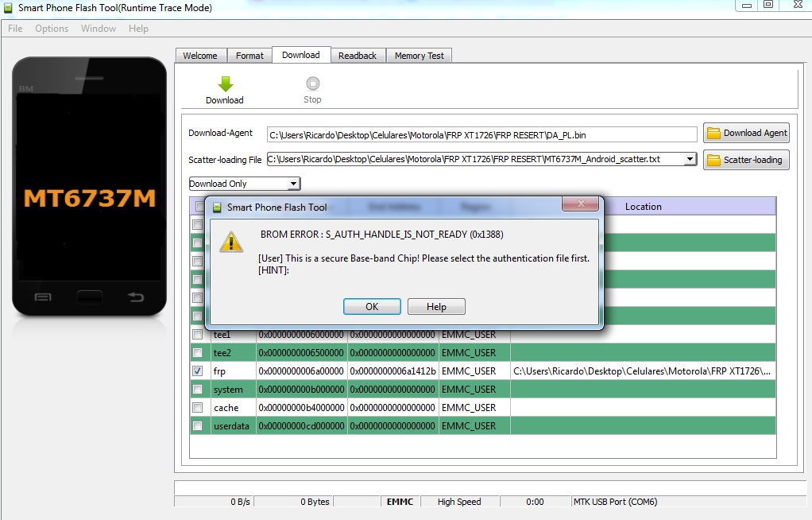Confirm the error dialog with OK
This screenshot has height=520, width=812.
pyautogui.click(x=372, y=306)
